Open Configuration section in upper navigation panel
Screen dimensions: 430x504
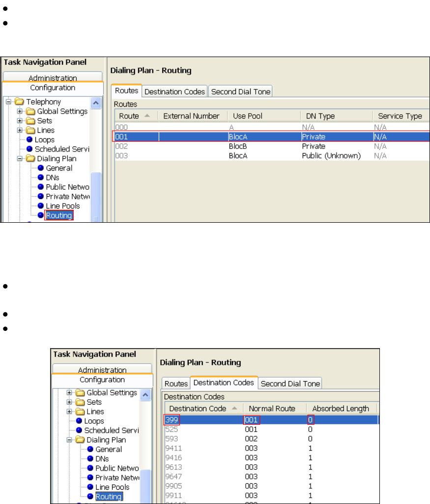pyautogui.click(x=53, y=88)
